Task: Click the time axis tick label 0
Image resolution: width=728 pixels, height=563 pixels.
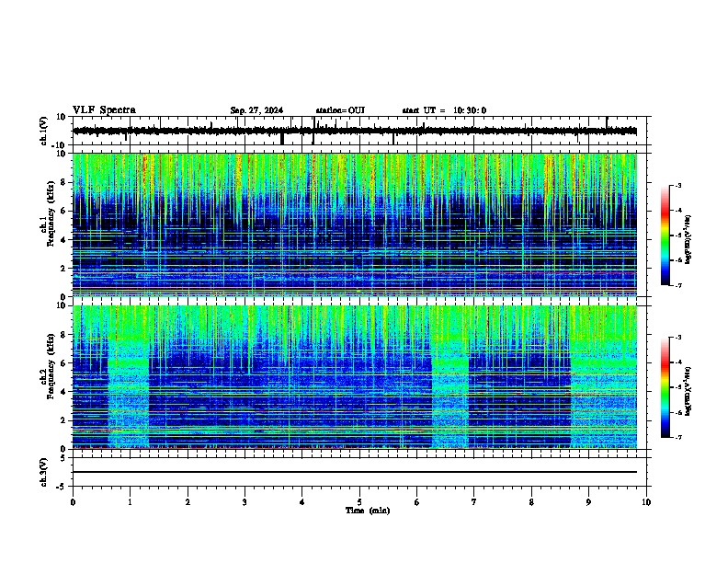Action: (x=73, y=502)
